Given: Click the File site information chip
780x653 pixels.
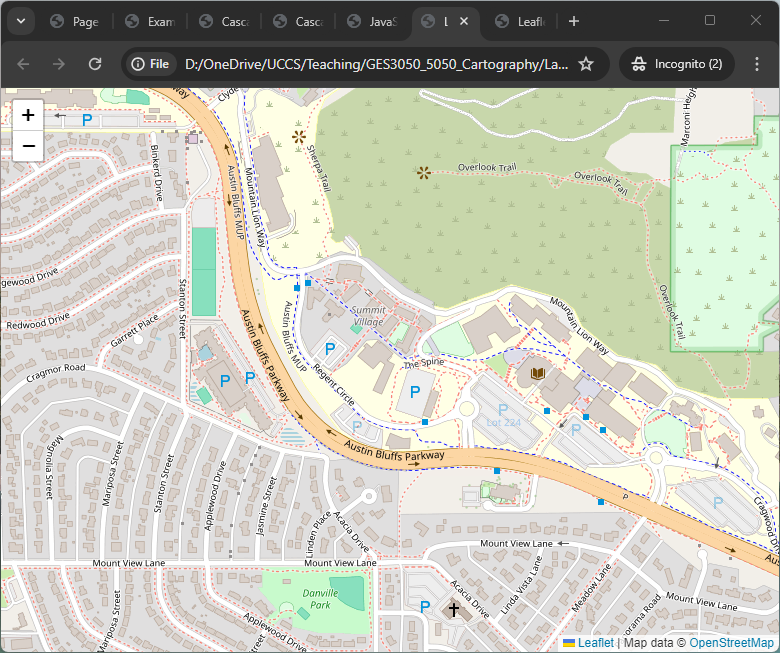Looking at the screenshot, I should tap(151, 64).
